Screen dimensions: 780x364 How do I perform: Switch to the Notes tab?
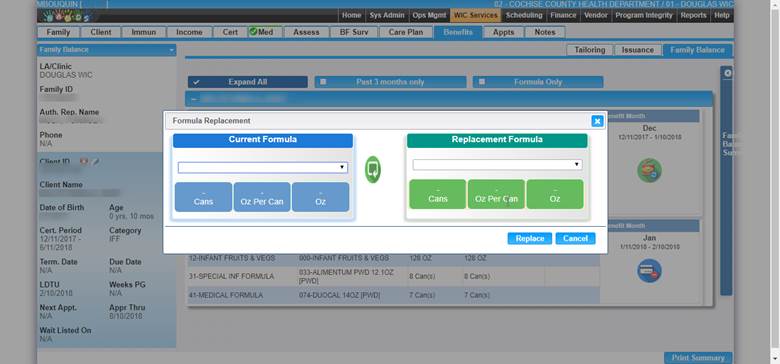tap(545, 32)
